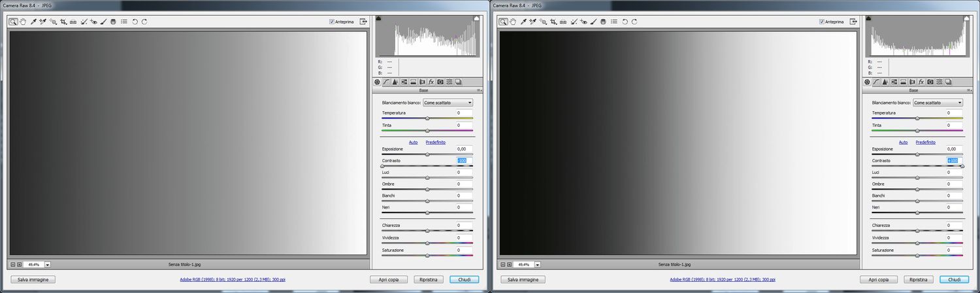The height and width of the screenshot is (293, 980).
Task: Select Red Eye Removal tool in right window
Action: pyautogui.click(x=583, y=22)
